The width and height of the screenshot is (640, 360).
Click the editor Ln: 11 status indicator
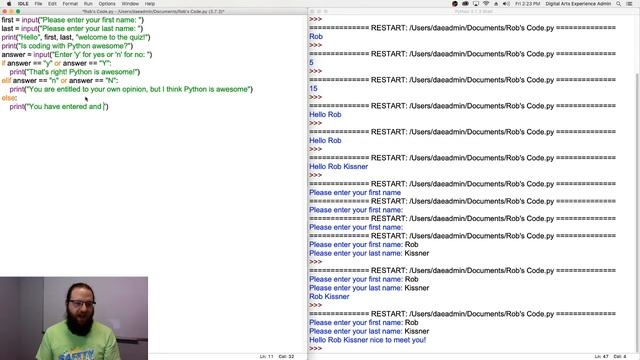click(x=267, y=357)
